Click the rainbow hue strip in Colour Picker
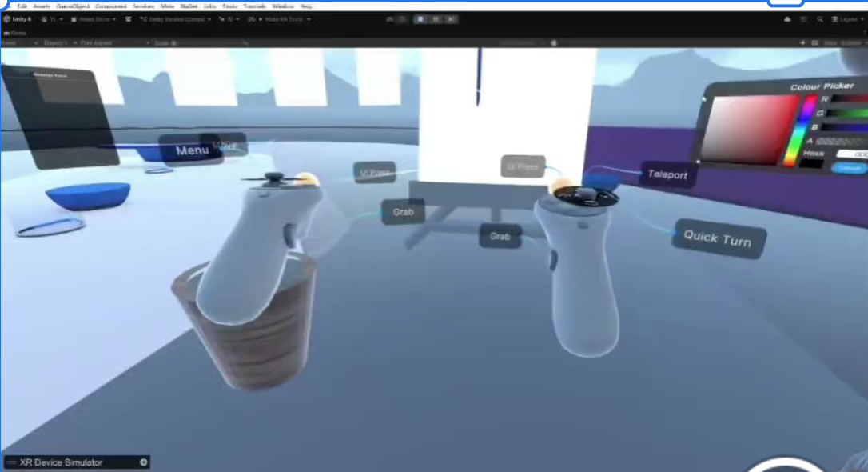This screenshot has height=472, width=868. coord(800,131)
